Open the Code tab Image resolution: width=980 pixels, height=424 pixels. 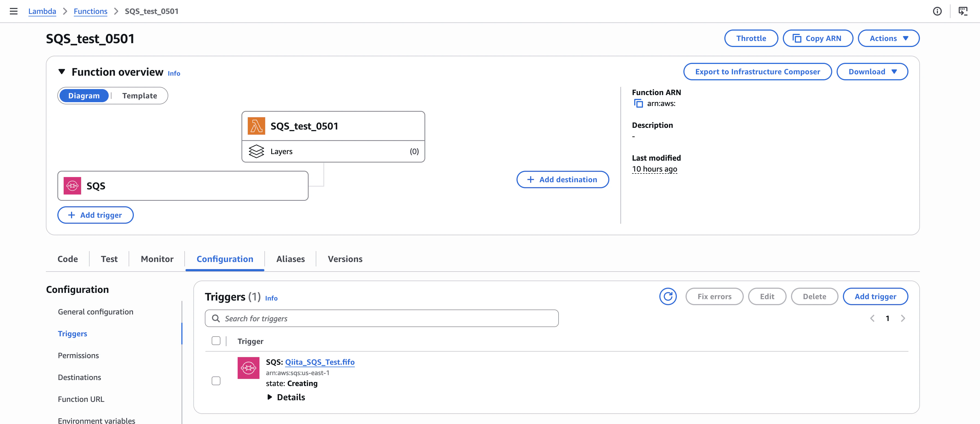[68, 259]
